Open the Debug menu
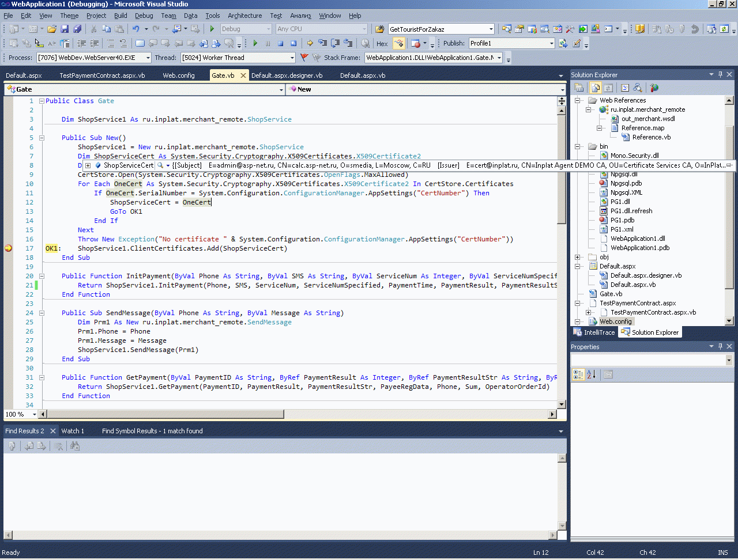 pyautogui.click(x=144, y=16)
